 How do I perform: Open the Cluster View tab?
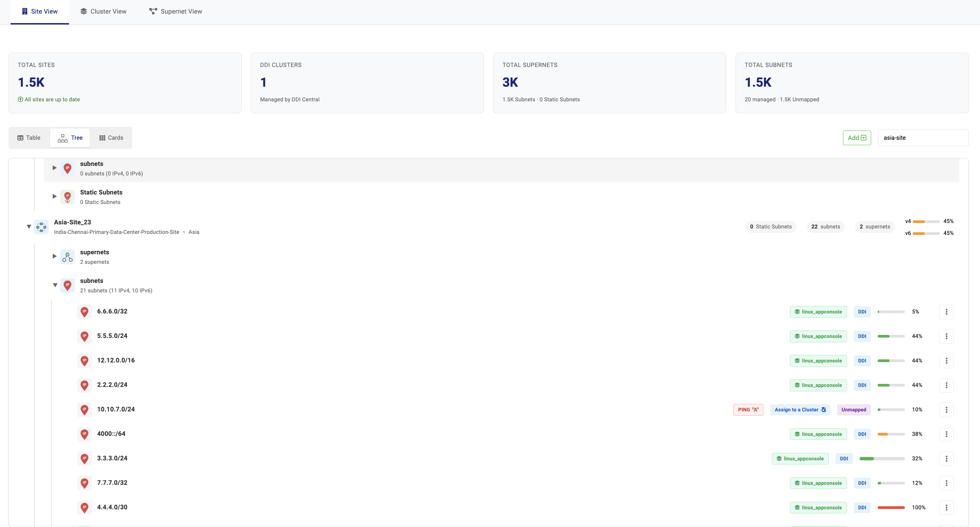point(103,12)
